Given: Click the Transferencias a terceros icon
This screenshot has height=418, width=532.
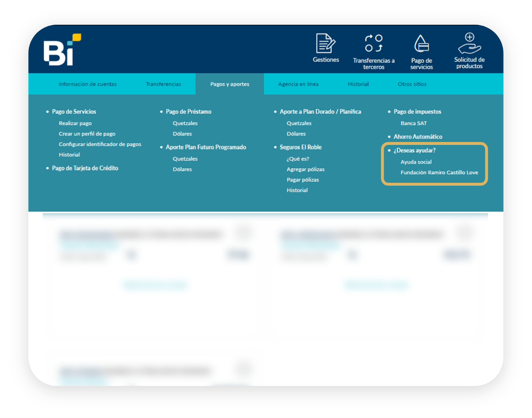Looking at the screenshot, I should click(x=374, y=44).
